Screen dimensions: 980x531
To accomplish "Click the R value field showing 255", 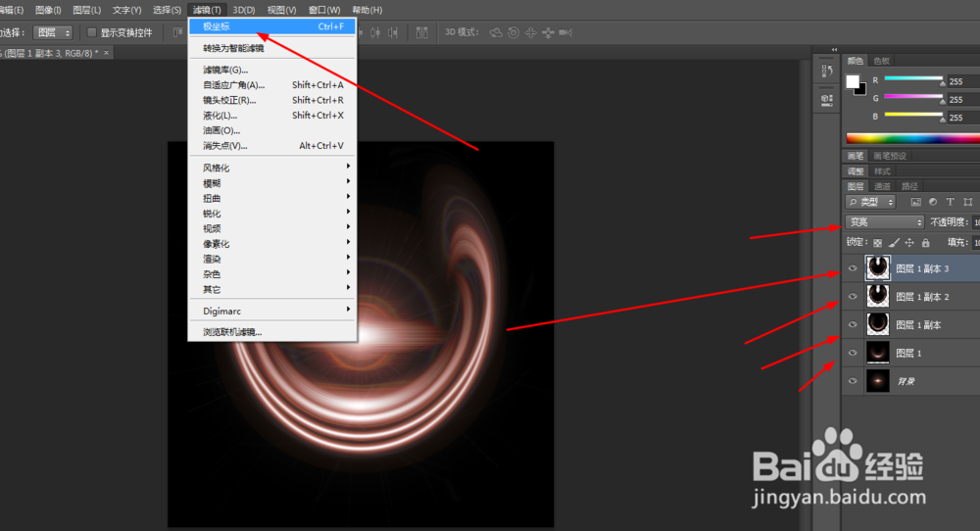I will coord(963,82).
